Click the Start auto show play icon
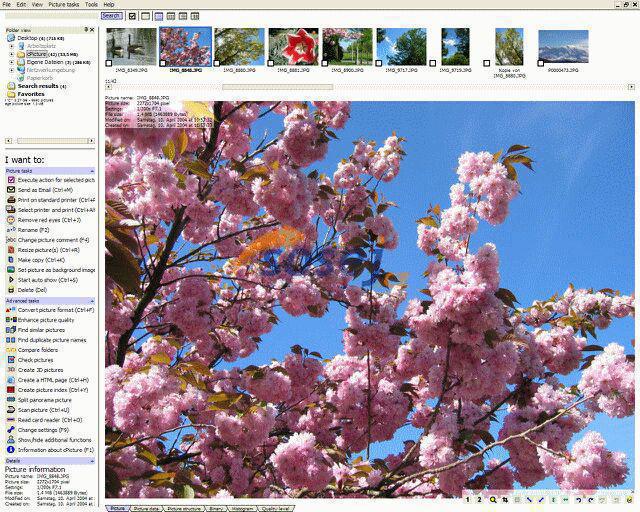The height and width of the screenshot is (512, 640). (x=11, y=280)
